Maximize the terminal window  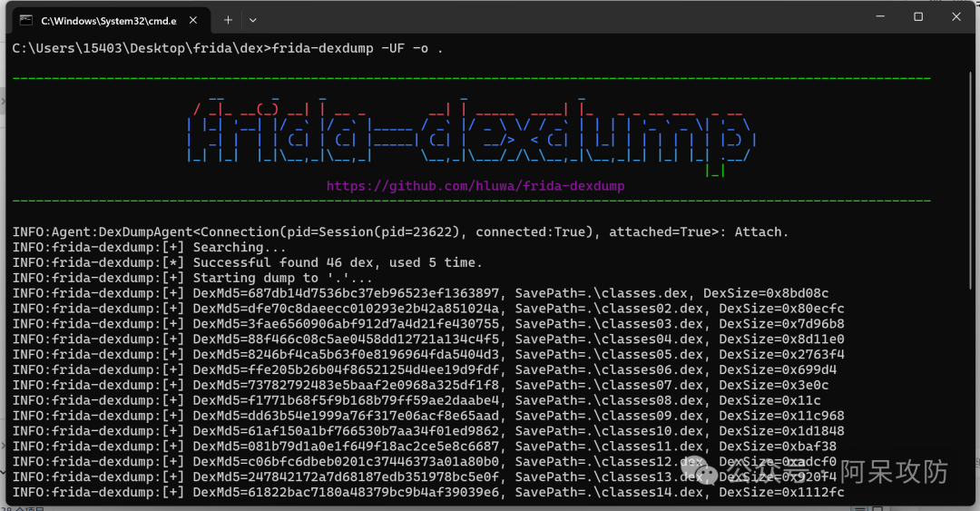[918, 17]
